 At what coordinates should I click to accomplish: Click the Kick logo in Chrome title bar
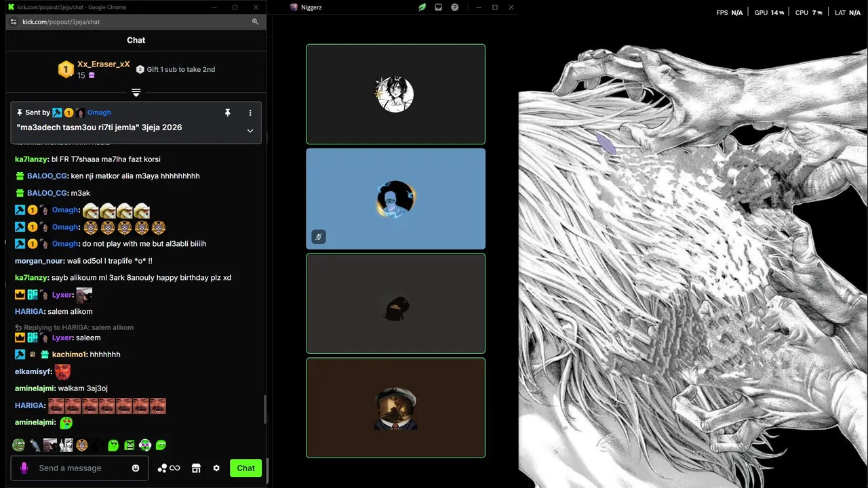coord(11,7)
